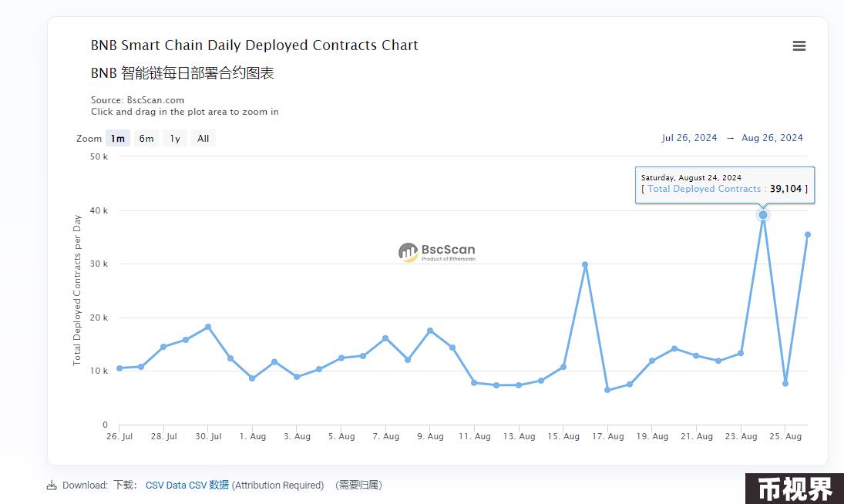Click the Aug 26, 2024 end date field

[772, 138]
